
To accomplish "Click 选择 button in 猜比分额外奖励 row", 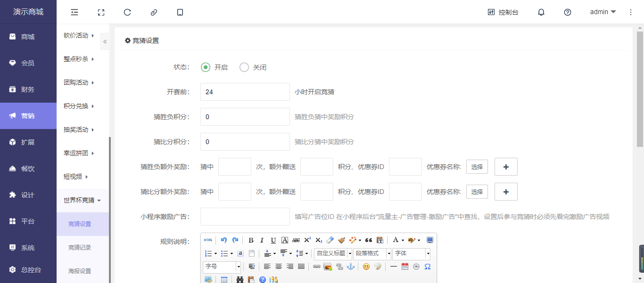I will pyautogui.click(x=477, y=192).
